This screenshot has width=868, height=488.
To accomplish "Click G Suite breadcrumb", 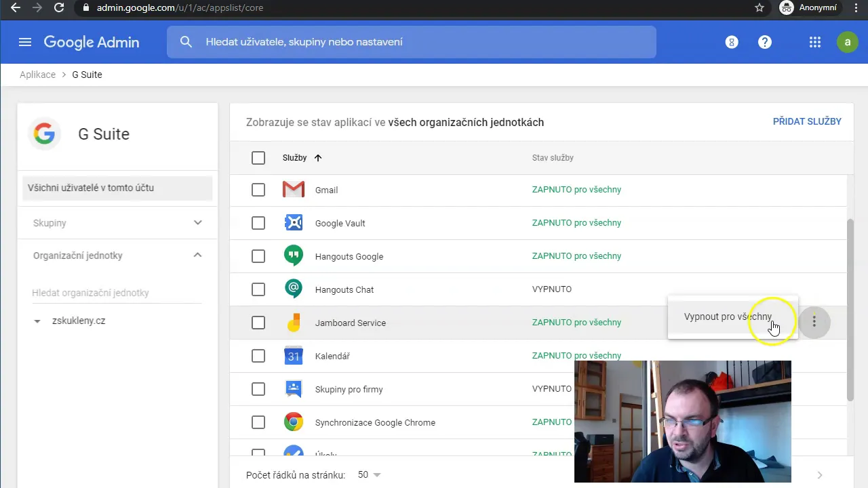I will (87, 75).
